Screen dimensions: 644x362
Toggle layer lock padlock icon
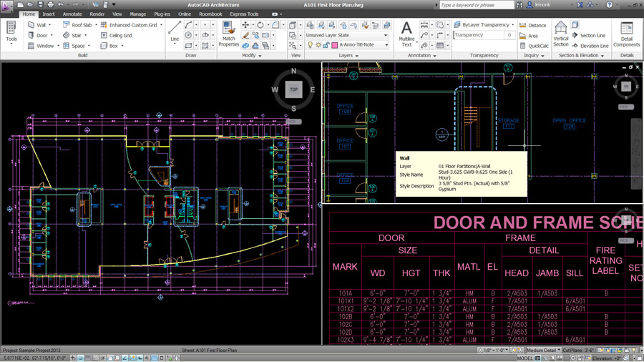coord(326,45)
